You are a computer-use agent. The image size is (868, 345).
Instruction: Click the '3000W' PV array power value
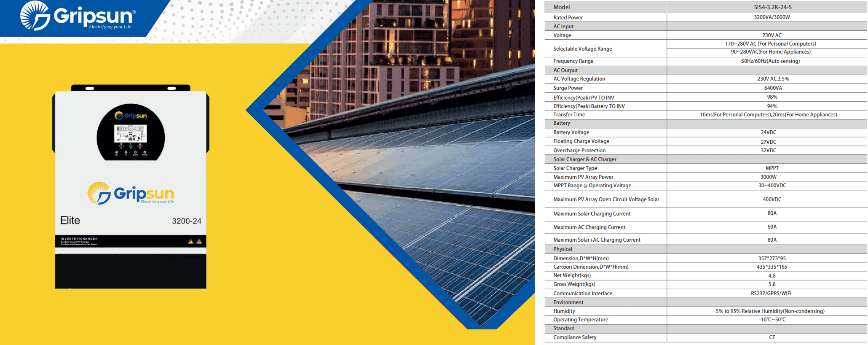point(769,177)
